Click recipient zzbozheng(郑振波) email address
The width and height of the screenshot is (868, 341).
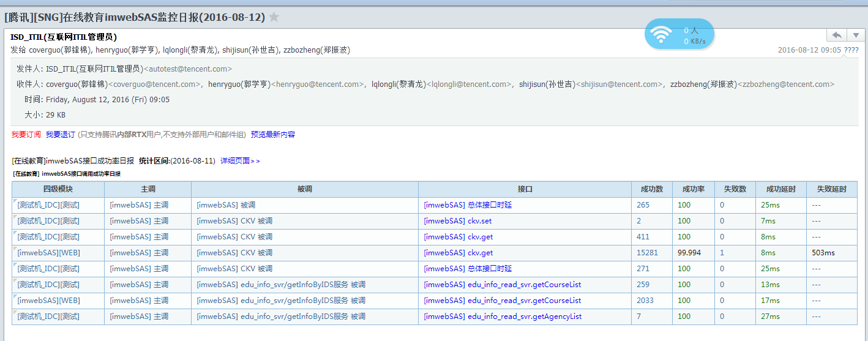(786, 84)
